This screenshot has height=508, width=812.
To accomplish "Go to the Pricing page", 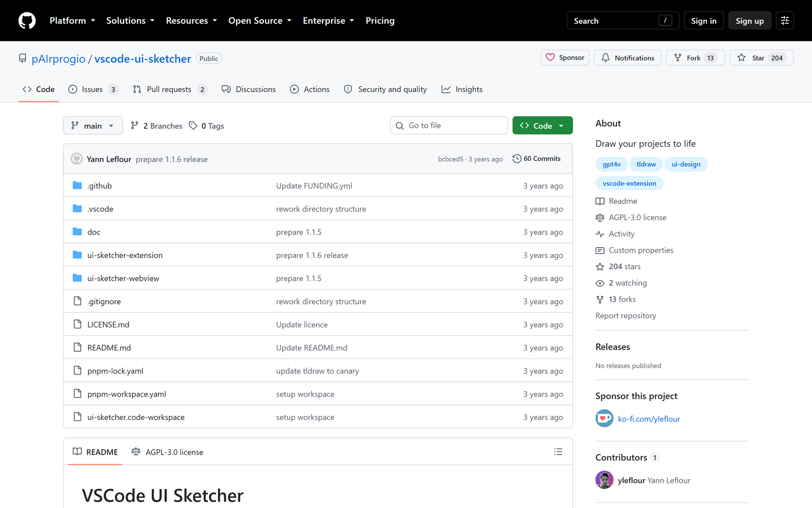I will pos(380,20).
